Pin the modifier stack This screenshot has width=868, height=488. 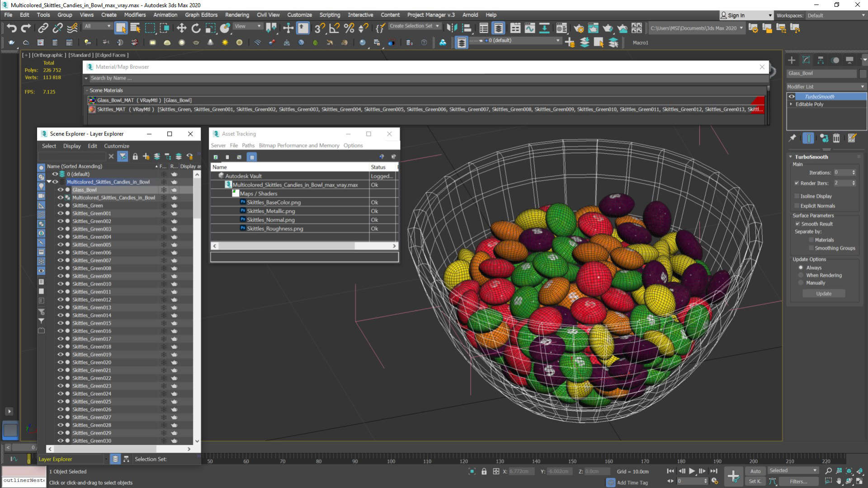pyautogui.click(x=792, y=138)
